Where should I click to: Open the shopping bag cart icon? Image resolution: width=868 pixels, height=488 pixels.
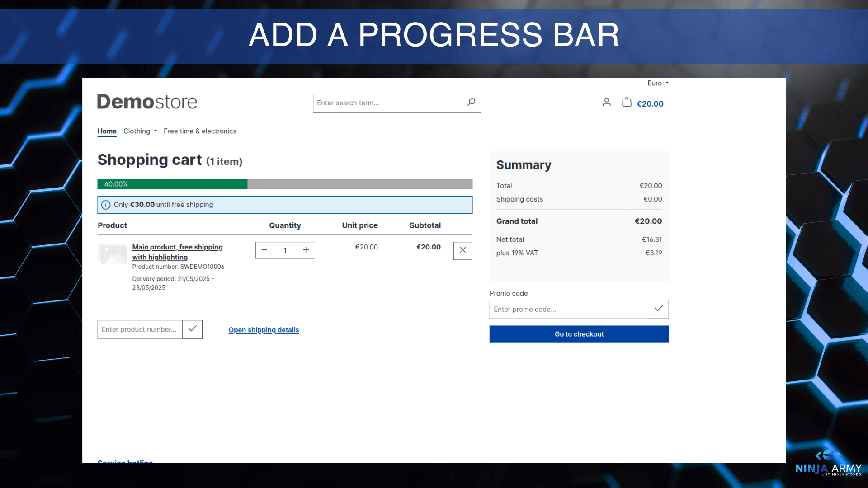tap(627, 103)
